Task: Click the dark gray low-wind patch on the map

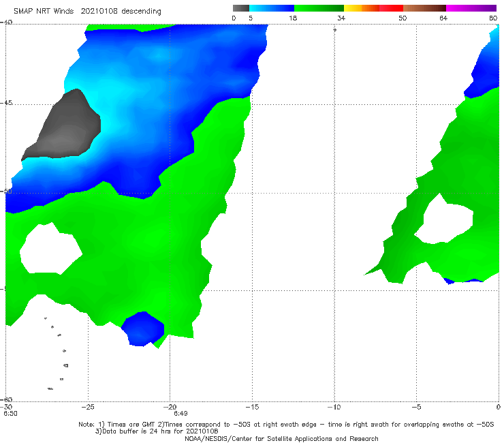Action: click(64, 129)
